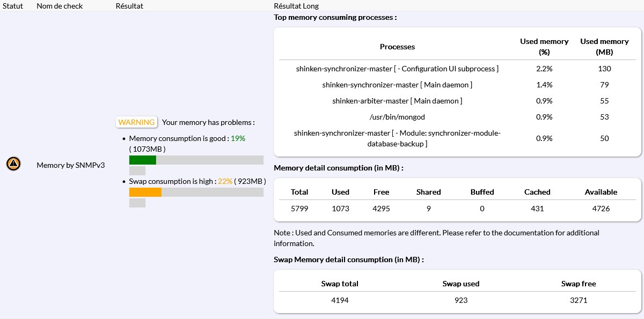Select the Configuration UI subprocess row
The height and width of the screenshot is (319, 644).
pos(397,69)
